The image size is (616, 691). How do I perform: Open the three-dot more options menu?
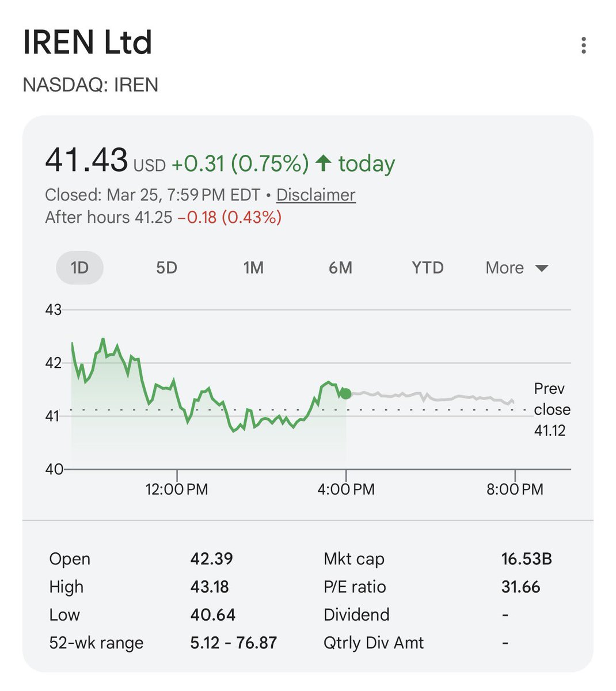tap(583, 45)
